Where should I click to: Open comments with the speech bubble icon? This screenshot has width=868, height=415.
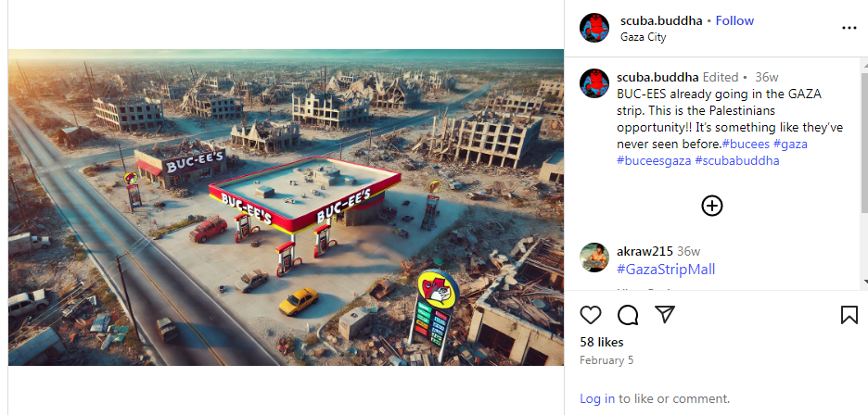628,315
